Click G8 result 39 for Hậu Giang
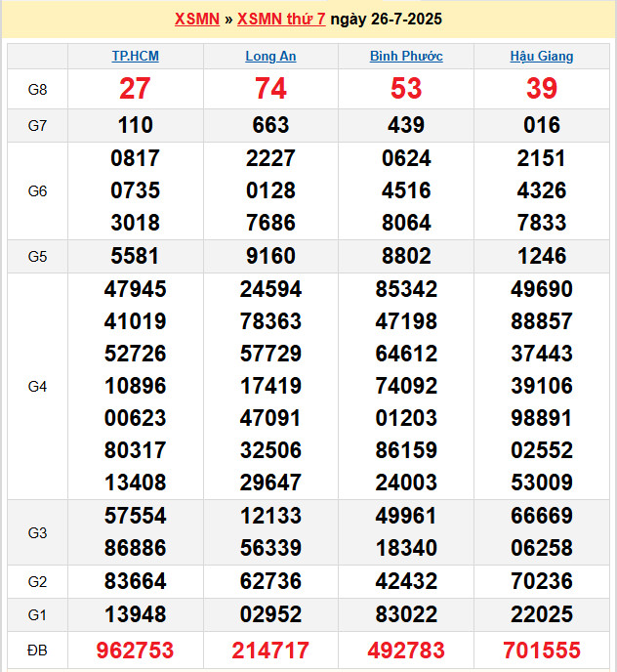 542,89
